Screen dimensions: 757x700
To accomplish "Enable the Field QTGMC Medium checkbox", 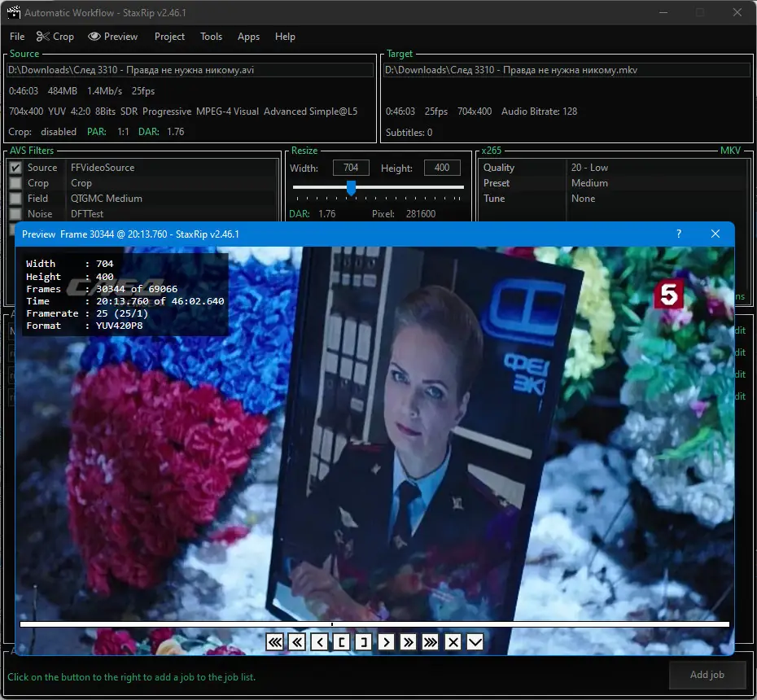I will 15,199.
